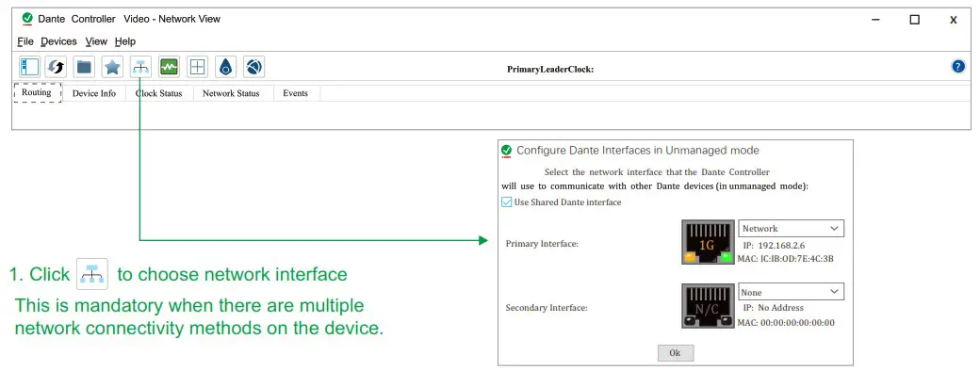Click the Configure Dante Interfaces dialog logo

tap(506, 151)
